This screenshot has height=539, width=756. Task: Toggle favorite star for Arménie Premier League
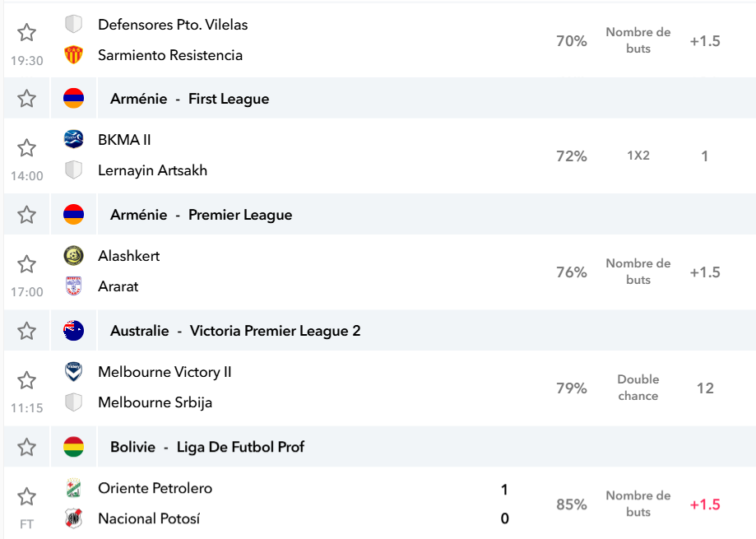click(26, 215)
